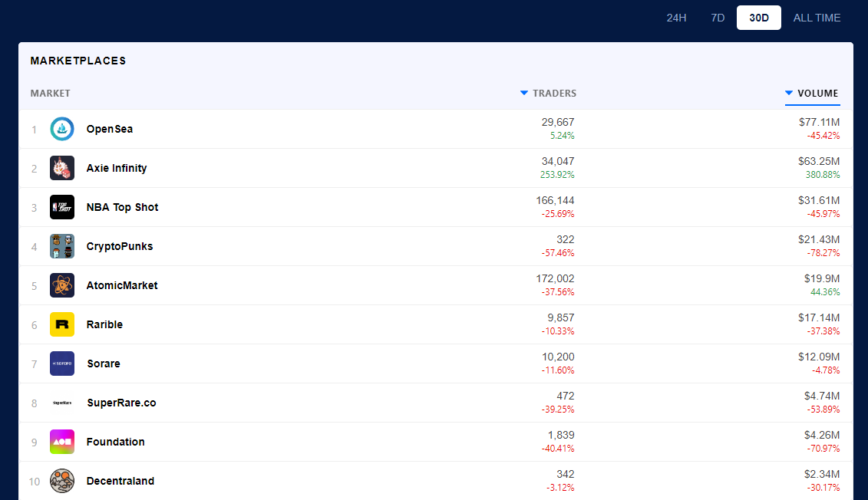
Task: Click Sorare volume $12.09M
Action: pyautogui.click(x=820, y=357)
